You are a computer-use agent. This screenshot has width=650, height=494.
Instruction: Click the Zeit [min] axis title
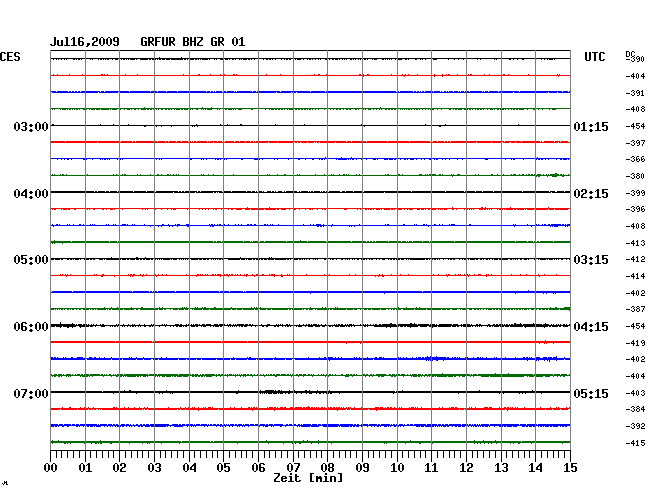pos(308,478)
